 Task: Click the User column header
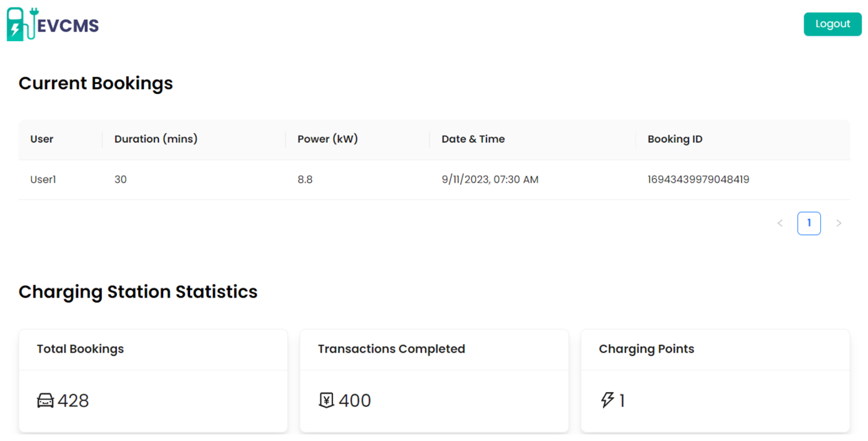42,139
